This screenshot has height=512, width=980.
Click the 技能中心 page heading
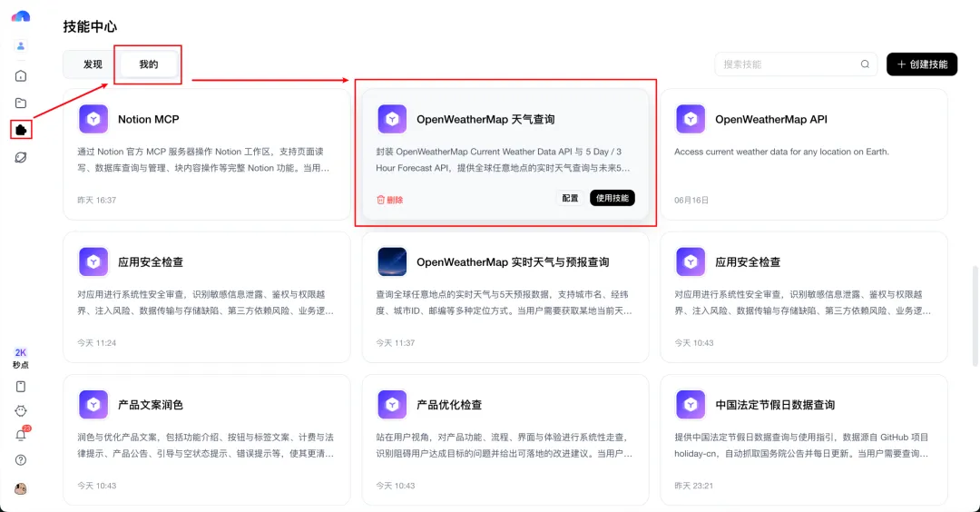(90, 26)
